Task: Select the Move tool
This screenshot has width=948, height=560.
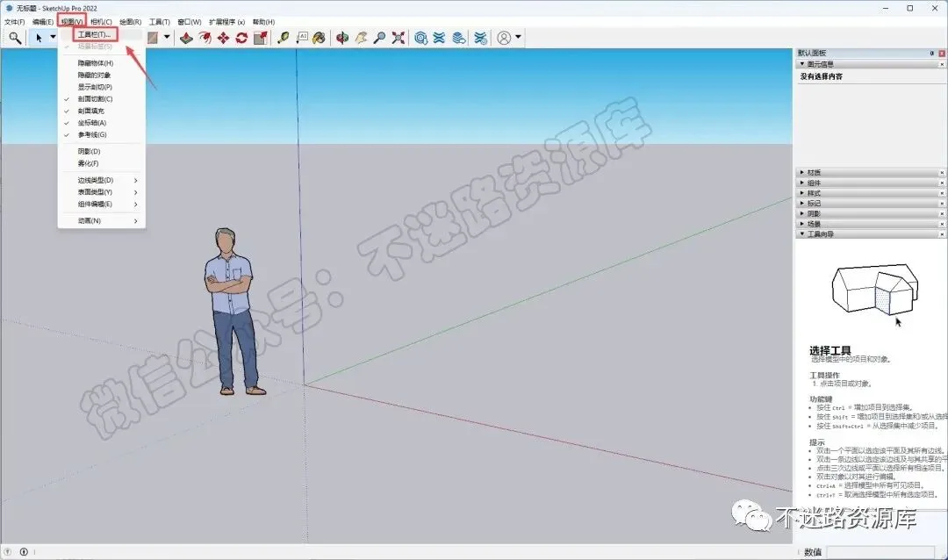Action: tap(223, 38)
